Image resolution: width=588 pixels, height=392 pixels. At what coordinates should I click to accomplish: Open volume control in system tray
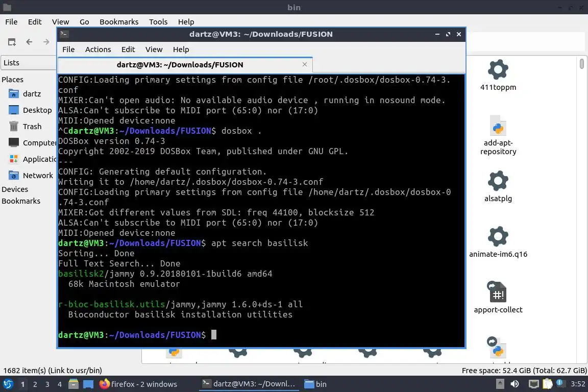pyautogui.click(x=515, y=384)
